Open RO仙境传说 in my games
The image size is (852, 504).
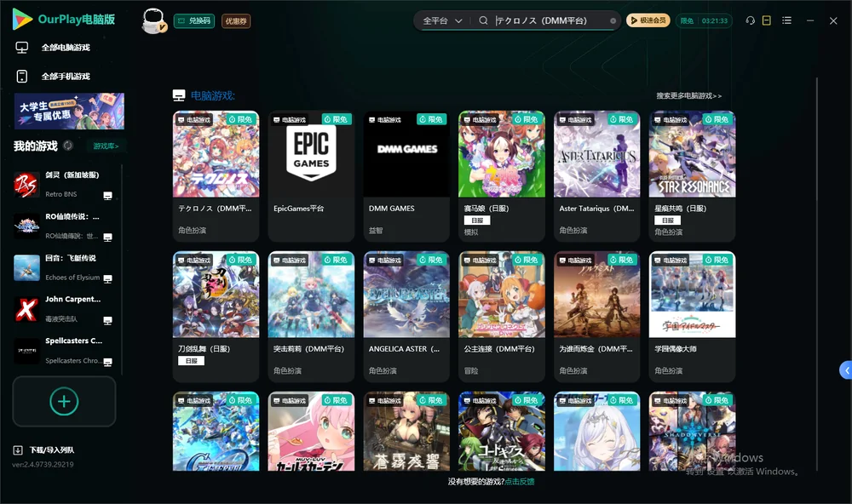point(64,226)
